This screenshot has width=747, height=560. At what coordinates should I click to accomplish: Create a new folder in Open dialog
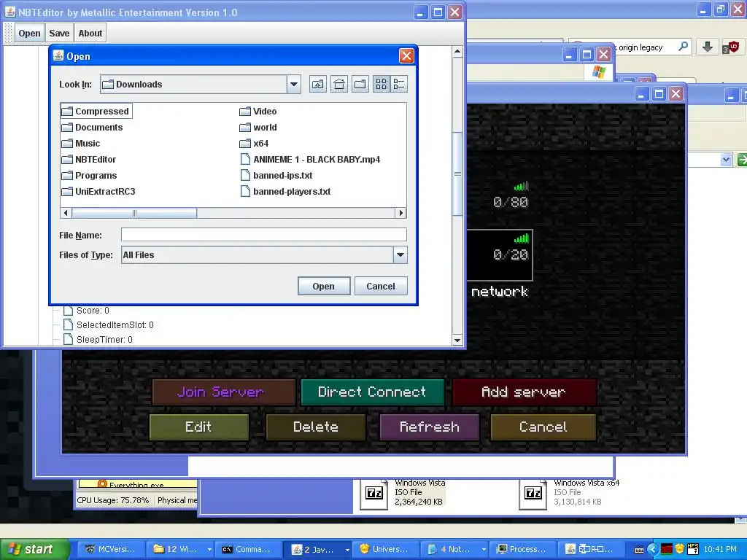tap(360, 85)
